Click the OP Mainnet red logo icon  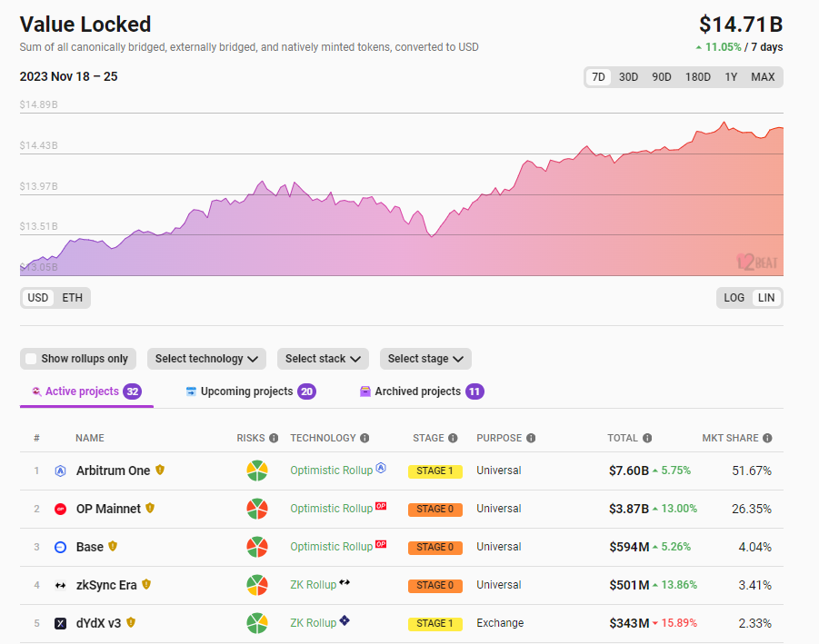click(x=60, y=510)
